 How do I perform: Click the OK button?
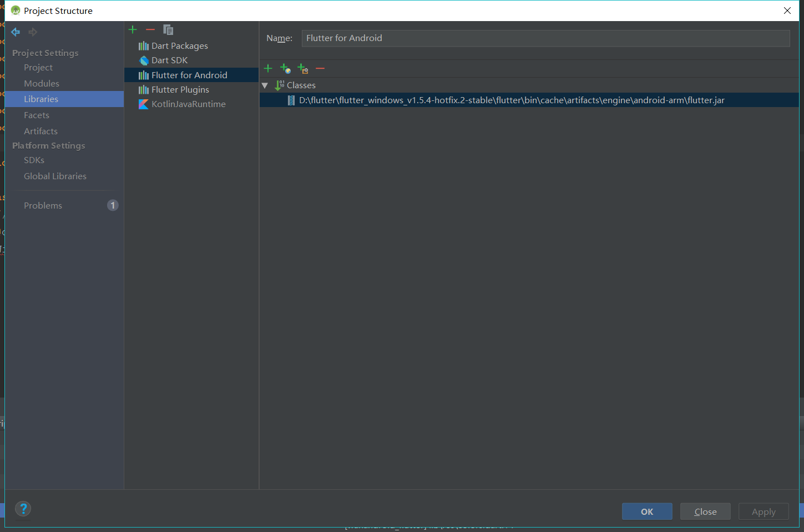coord(647,511)
